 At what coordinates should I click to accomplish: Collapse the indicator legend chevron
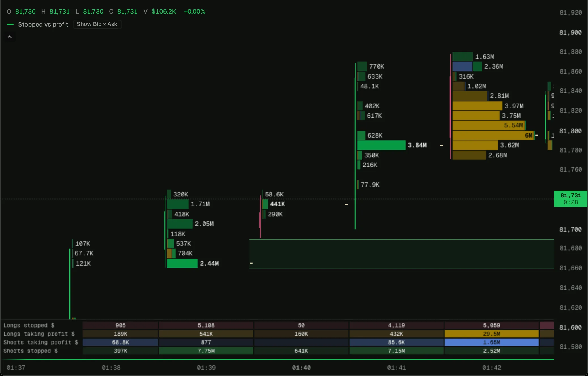(10, 37)
